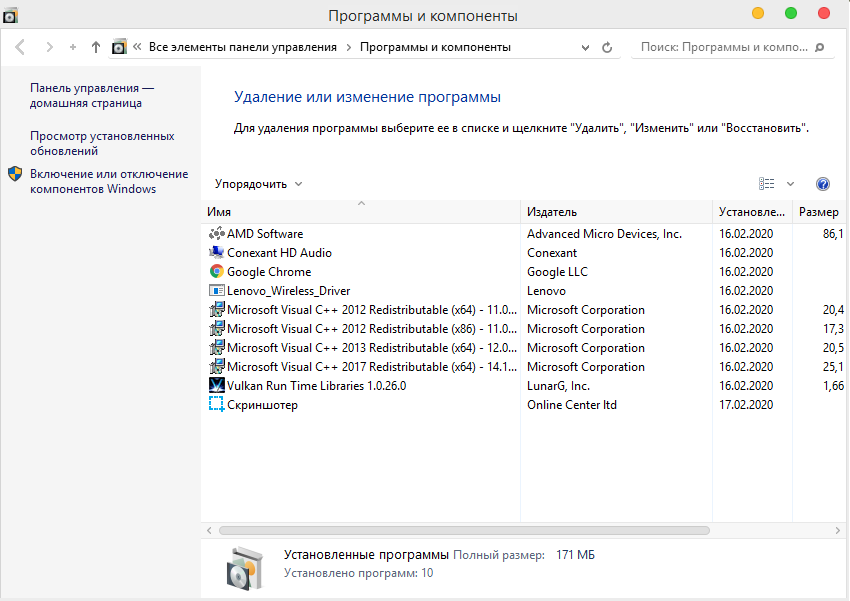
Task: Sort by the Имя column header
Action: 360,212
